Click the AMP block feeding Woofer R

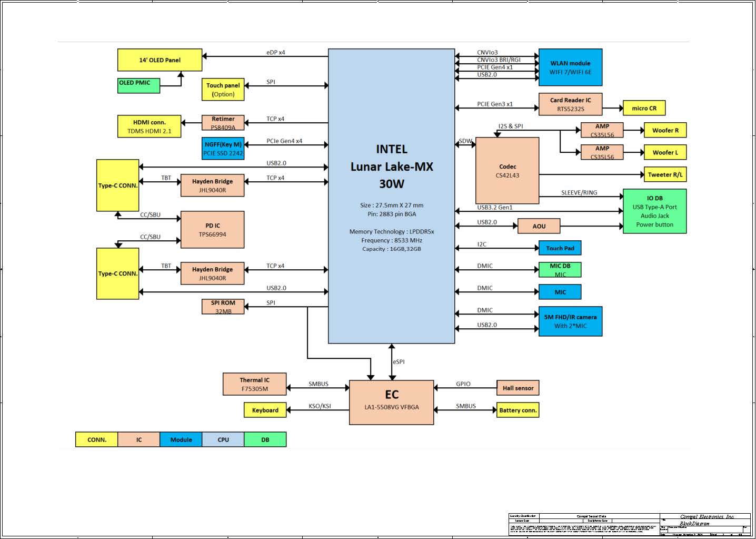pos(602,130)
